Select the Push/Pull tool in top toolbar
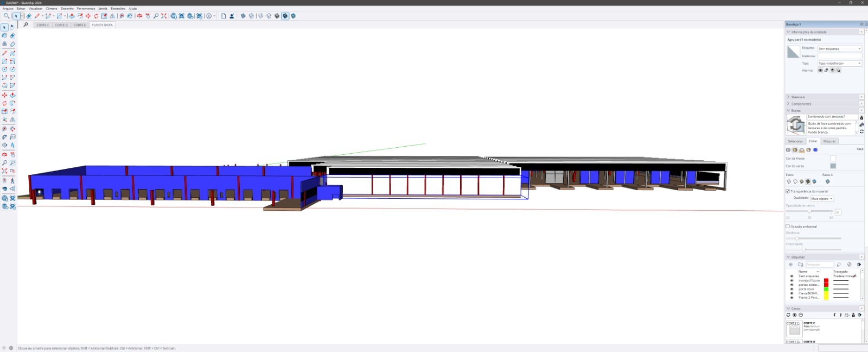Viewport: 868px width, 352px height. 72,16
